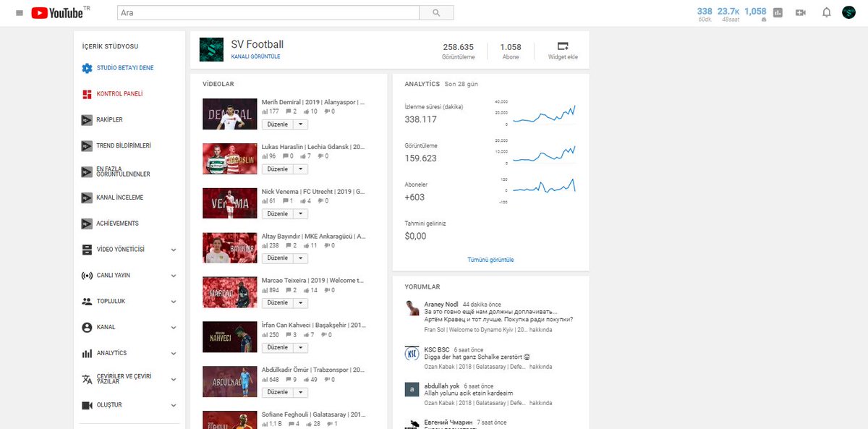Click KSC BSC commenter avatar
This screenshot has height=429, width=868.
(x=412, y=353)
